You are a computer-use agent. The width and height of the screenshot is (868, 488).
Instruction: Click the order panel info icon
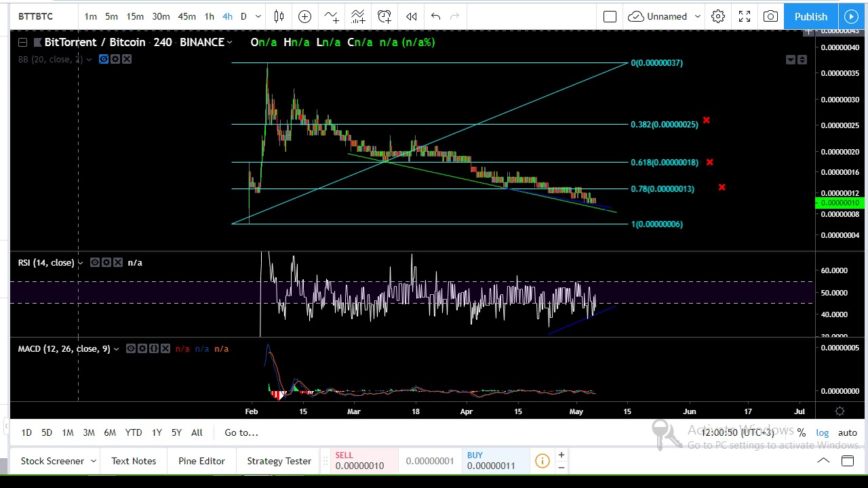(x=542, y=462)
